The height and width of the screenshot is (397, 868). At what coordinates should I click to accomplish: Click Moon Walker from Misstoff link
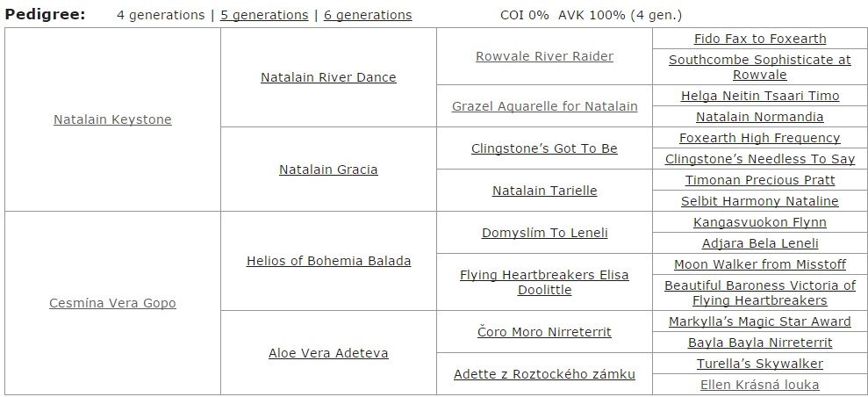(759, 264)
